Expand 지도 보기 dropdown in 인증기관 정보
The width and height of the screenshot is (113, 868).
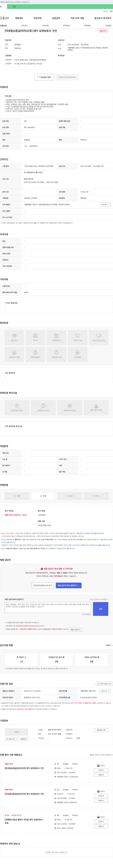[105, 691]
